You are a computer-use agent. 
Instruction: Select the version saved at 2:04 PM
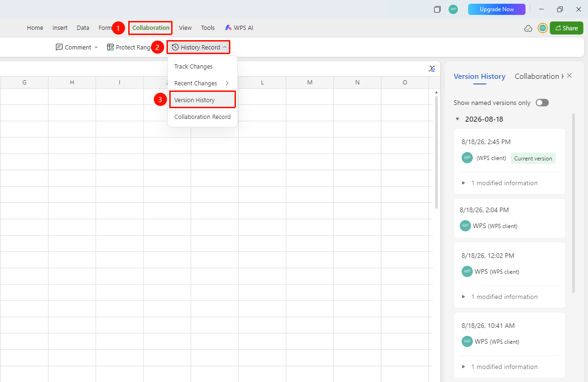(x=509, y=218)
